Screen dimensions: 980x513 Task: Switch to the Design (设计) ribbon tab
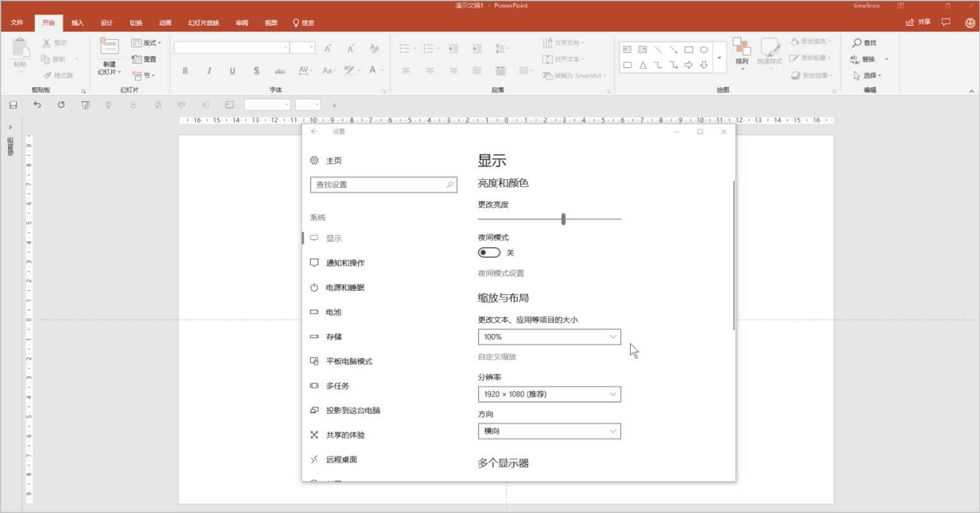pyautogui.click(x=107, y=23)
